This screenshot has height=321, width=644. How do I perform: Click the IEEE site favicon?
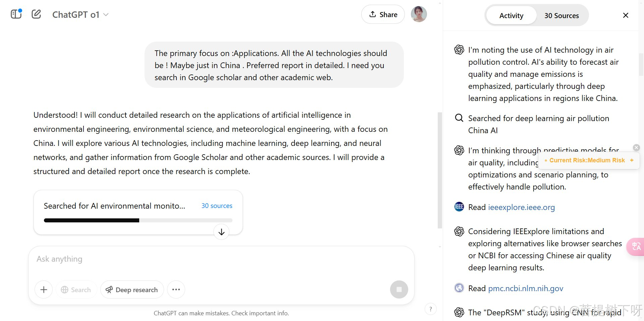point(459,207)
